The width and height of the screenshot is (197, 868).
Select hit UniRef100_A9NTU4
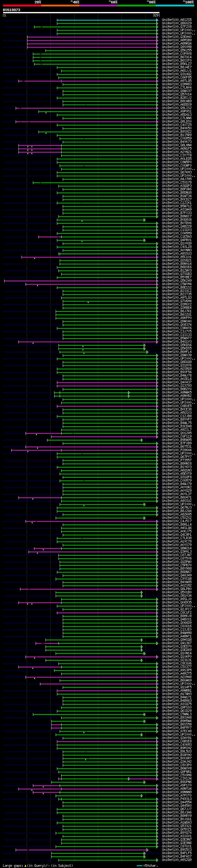coord(177,789)
